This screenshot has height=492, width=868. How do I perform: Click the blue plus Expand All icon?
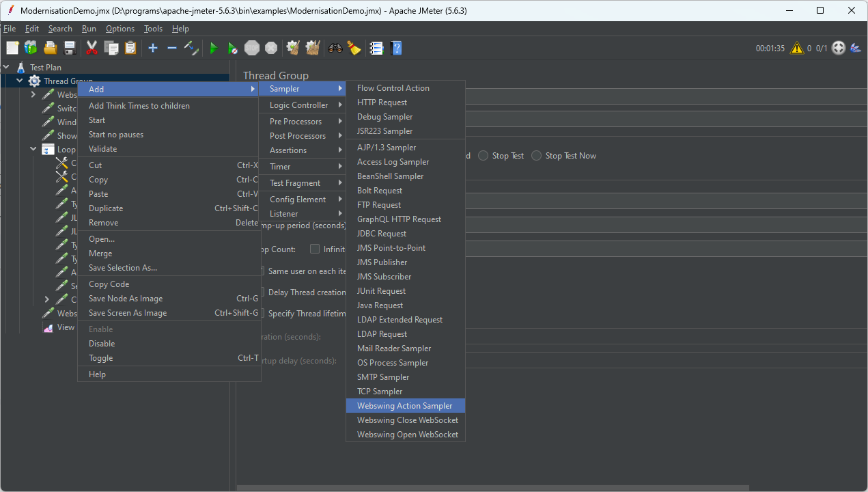[x=153, y=48]
